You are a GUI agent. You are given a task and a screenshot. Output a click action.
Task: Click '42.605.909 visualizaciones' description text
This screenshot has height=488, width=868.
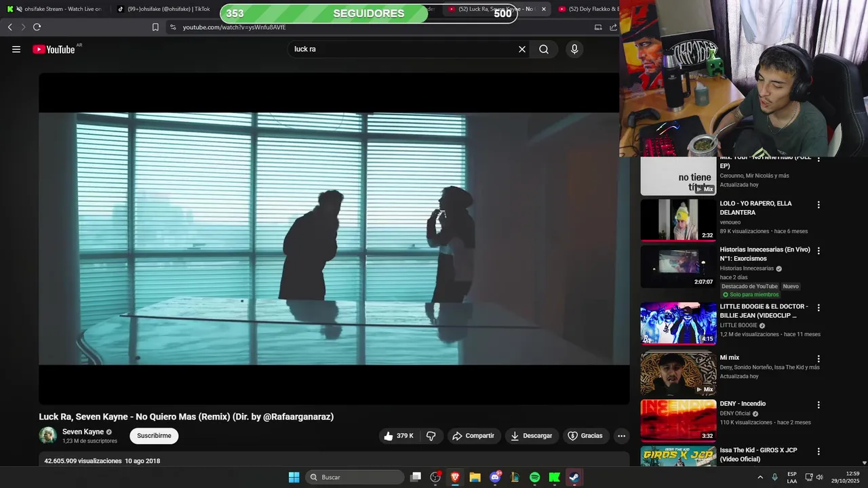[x=83, y=461]
